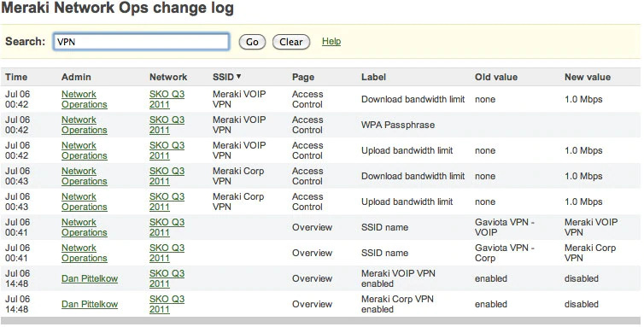This screenshot has height=327, width=644.
Task: Sort by the Page column header
Action: pos(303,77)
